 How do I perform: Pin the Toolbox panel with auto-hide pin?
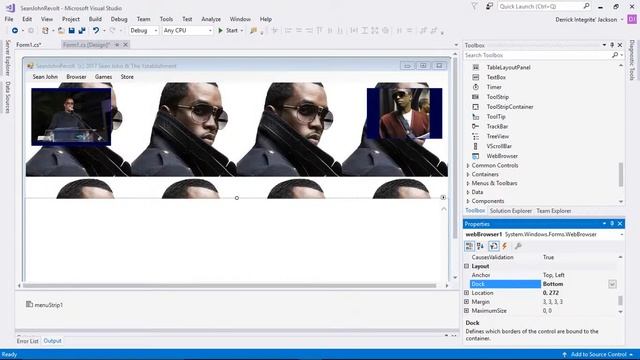(x=612, y=45)
